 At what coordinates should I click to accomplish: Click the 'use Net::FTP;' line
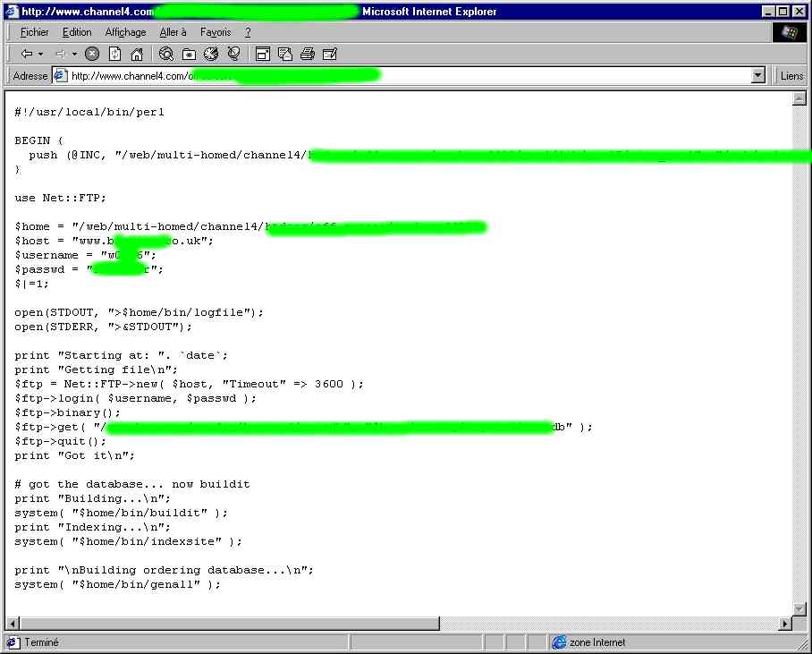click(x=60, y=198)
